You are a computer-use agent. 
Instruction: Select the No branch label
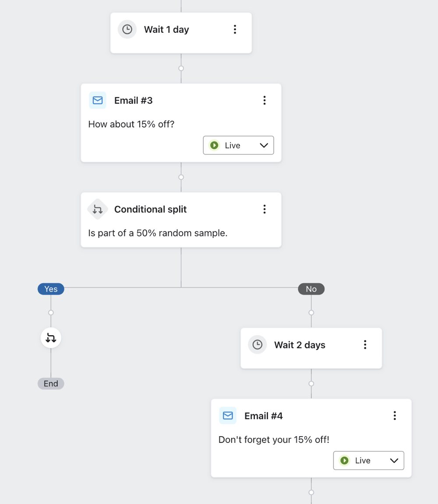pos(311,289)
